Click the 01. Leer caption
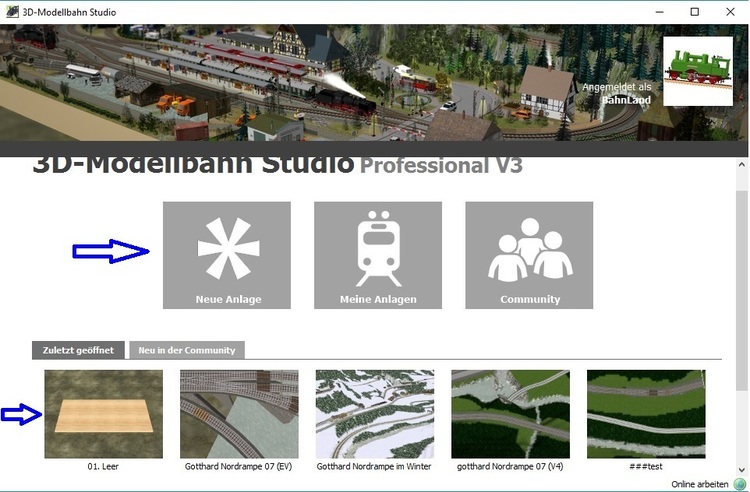Viewport: 750px width, 492px height. coord(103,466)
